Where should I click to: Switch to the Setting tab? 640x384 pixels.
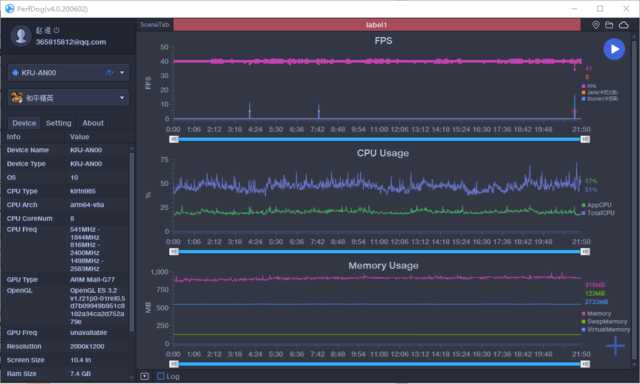tap(58, 123)
